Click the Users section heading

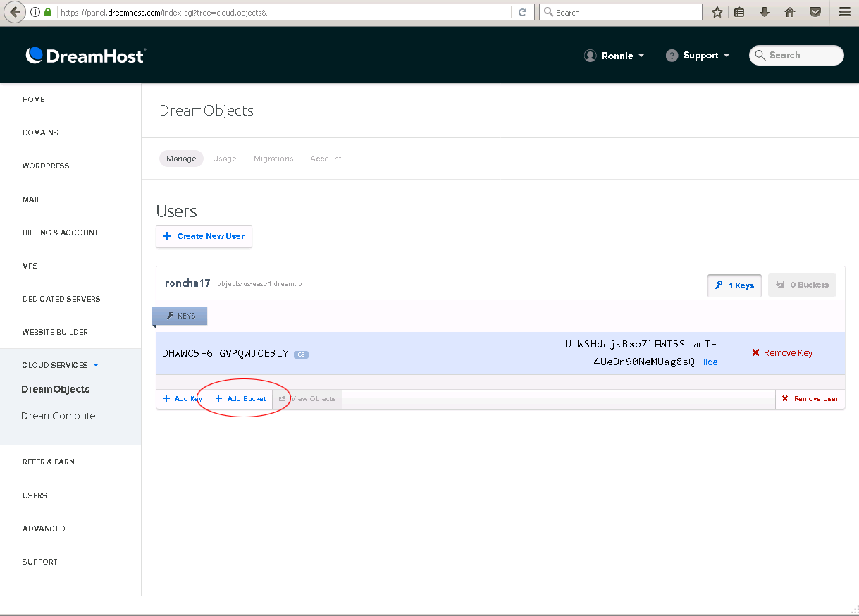point(177,211)
